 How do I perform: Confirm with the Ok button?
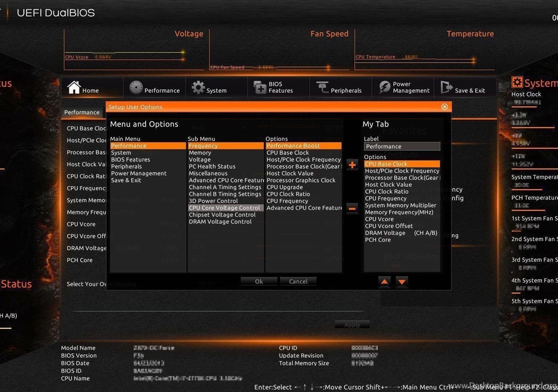[x=259, y=281]
